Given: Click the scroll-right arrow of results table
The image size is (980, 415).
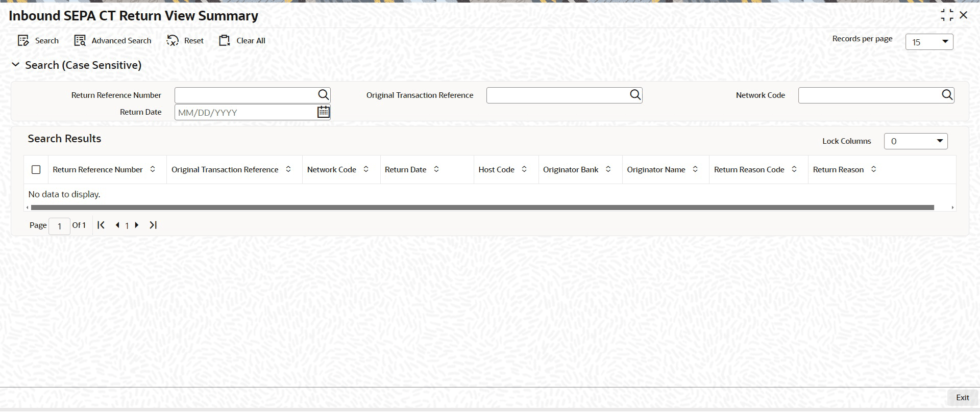Looking at the screenshot, I should [952, 207].
